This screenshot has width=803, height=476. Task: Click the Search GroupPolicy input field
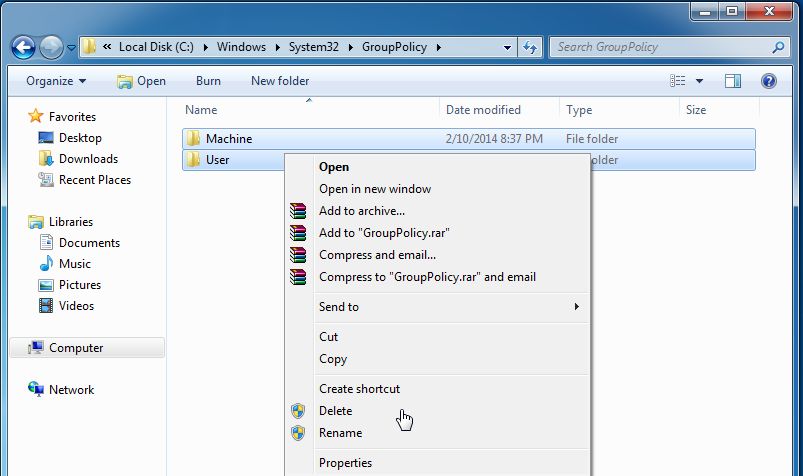[663, 47]
